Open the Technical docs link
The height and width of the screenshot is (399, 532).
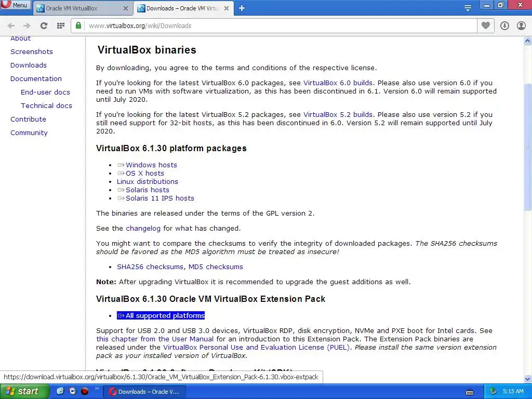(x=46, y=106)
